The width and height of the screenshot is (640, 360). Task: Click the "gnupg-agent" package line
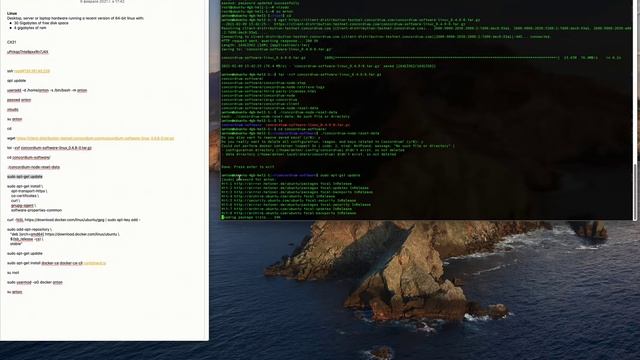click(23, 206)
